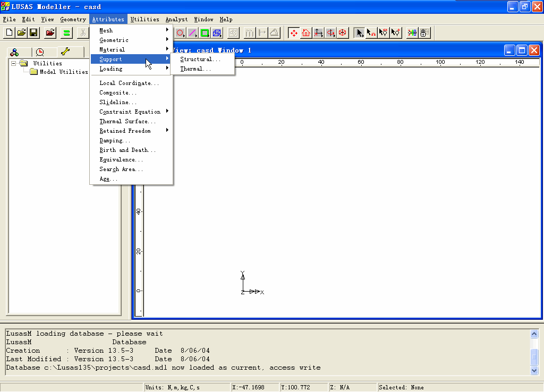The width and height of the screenshot is (544, 392).
Task: Expand the Retained Freedom submenu
Action: click(131, 131)
